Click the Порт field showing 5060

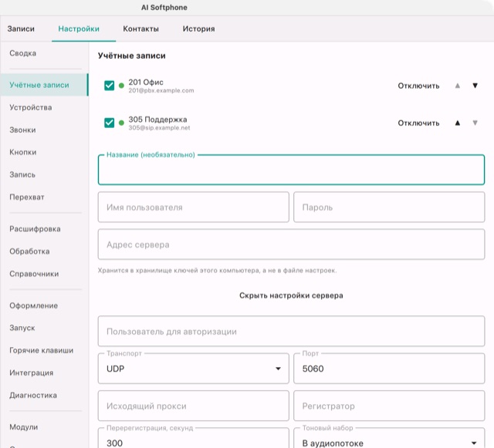(x=389, y=369)
